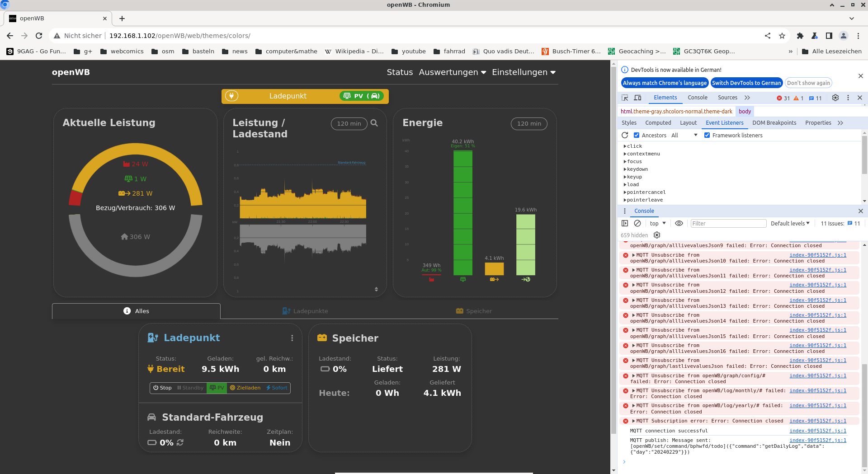
Task: Clear the console with the clear icon
Action: tap(637, 223)
